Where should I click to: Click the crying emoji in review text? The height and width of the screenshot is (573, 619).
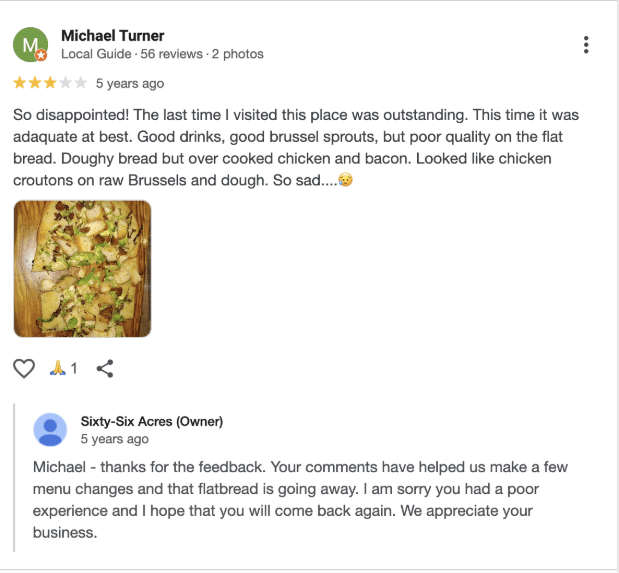tap(345, 180)
